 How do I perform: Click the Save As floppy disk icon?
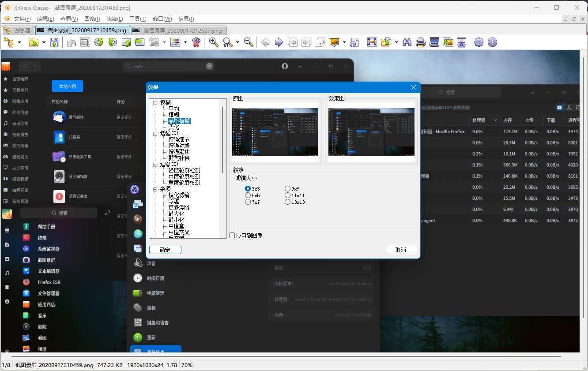[x=54, y=42]
